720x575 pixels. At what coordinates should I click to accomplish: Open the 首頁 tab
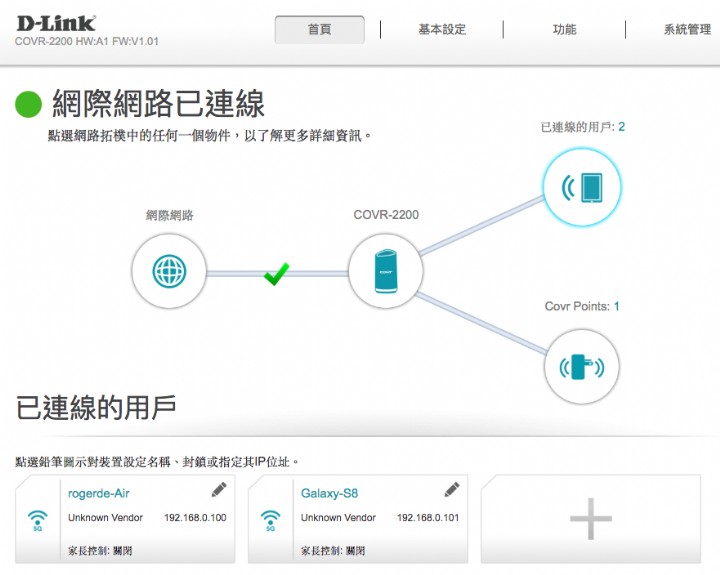click(x=320, y=30)
